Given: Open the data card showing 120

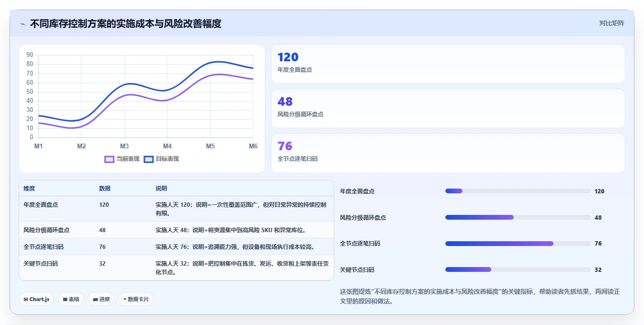Looking at the screenshot, I should (x=448, y=64).
